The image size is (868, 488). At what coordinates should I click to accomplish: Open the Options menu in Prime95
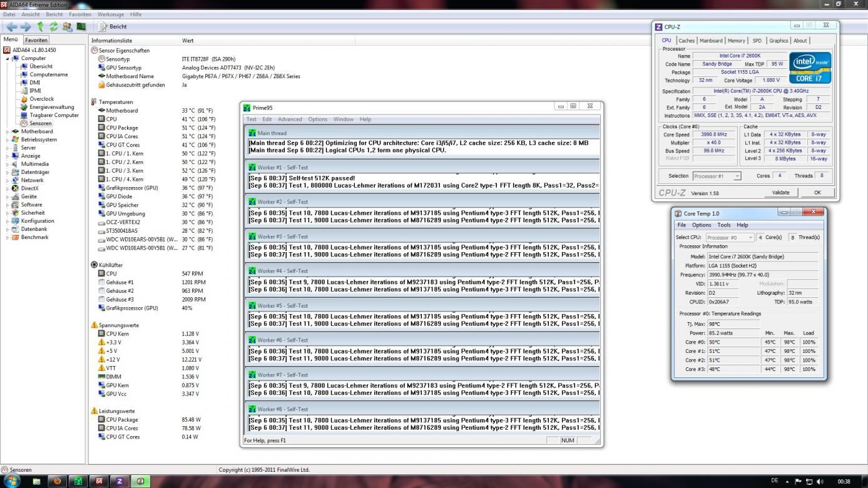tap(317, 119)
